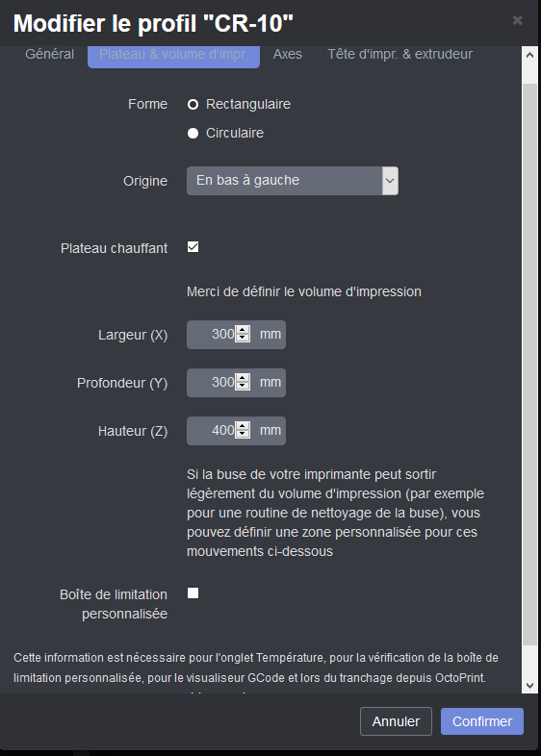
Task: Enable Boîte de limitation personnalisée checkbox
Action: pyautogui.click(x=193, y=593)
